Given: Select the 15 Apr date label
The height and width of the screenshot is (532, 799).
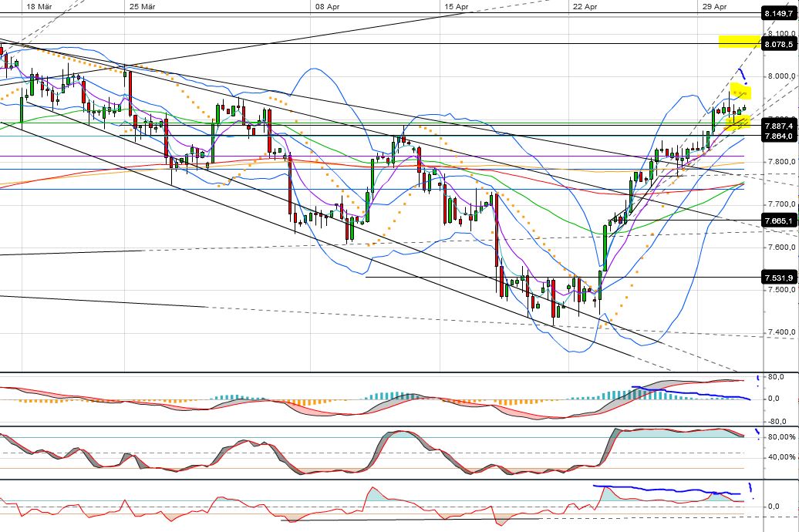Looking at the screenshot, I should point(456,7).
